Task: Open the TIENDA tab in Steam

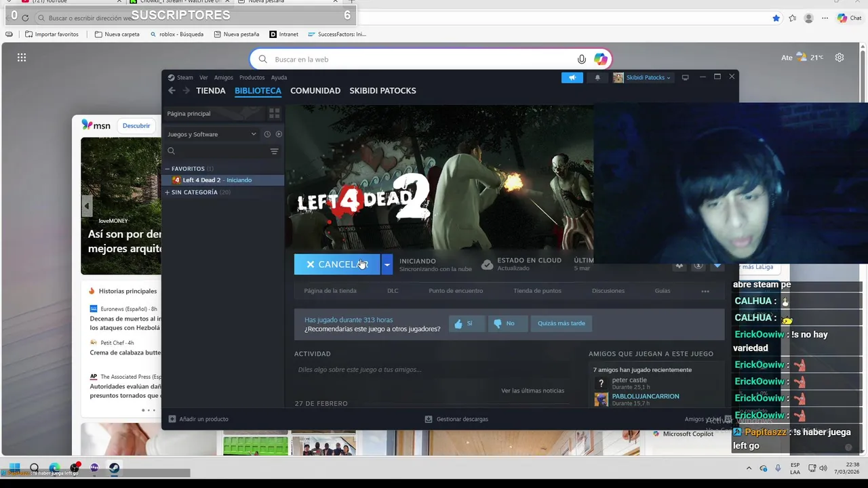Action: [x=211, y=91]
